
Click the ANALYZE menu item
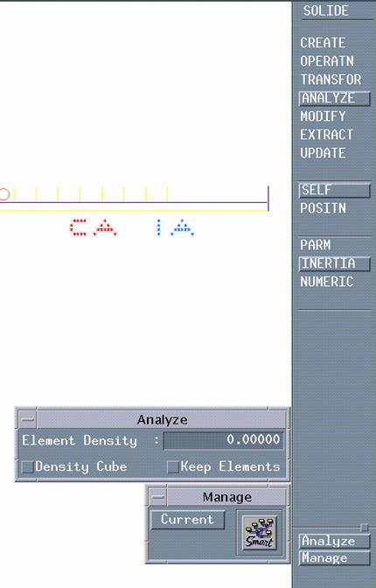pos(334,98)
